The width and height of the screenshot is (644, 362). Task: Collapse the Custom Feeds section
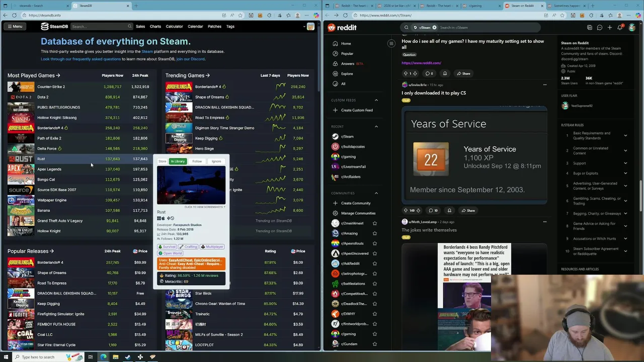click(x=376, y=100)
